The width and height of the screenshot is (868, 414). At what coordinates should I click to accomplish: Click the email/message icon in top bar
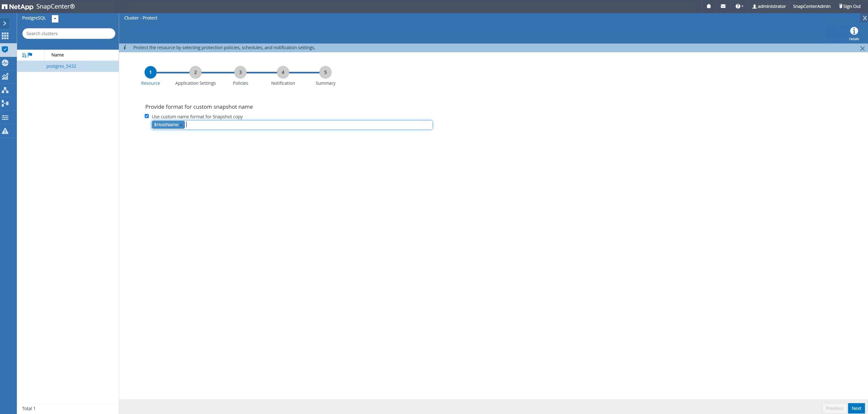[723, 6]
